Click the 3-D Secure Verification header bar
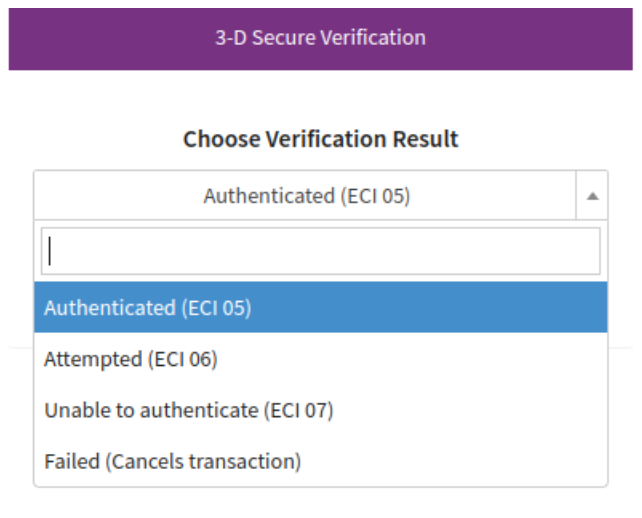642x518 pixels. (320, 38)
